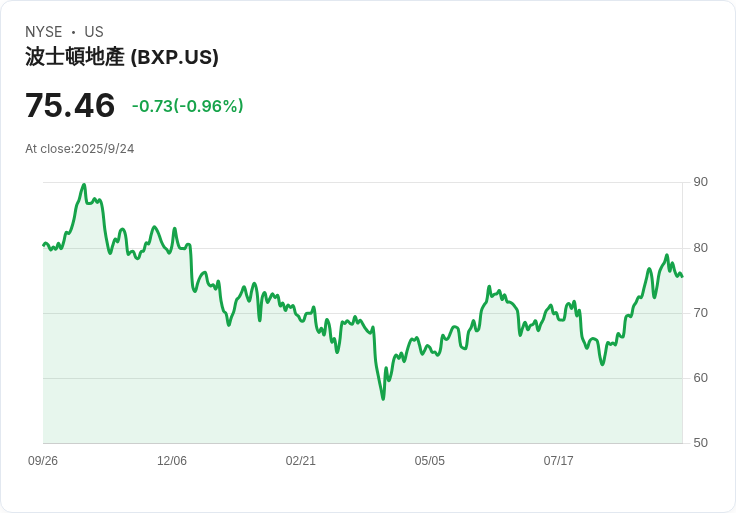Screen dimensions: 736x513
Task: Click the 80 label on the price axis
Action: (700, 248)
